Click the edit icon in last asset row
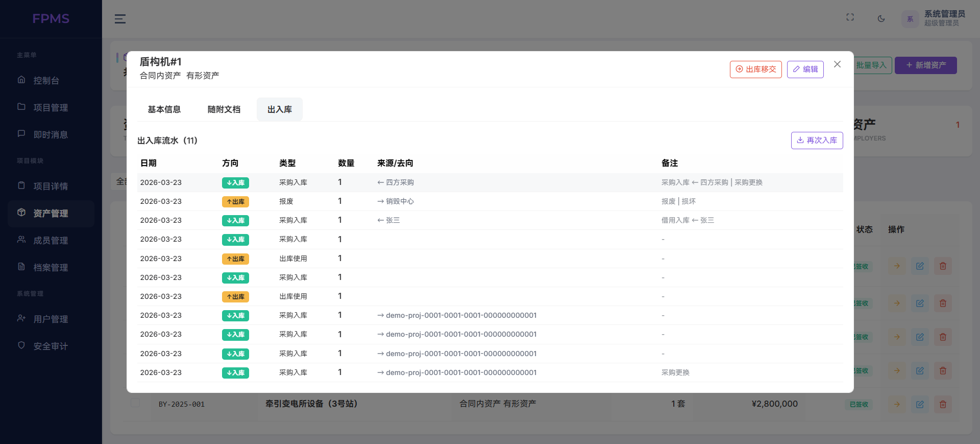 920,405
